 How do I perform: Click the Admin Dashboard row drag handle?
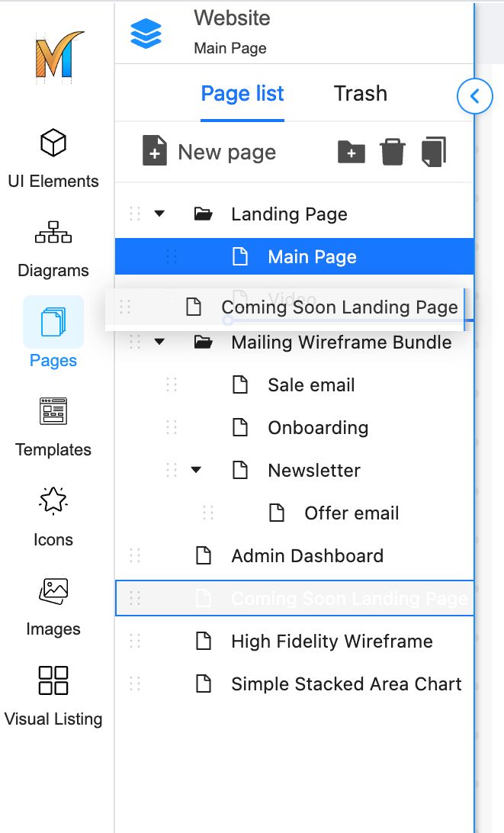point(135,555)
